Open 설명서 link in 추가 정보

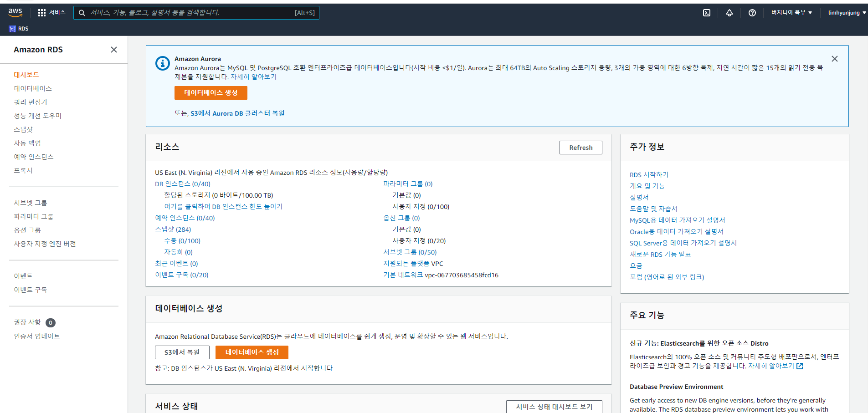coord(639,198)
